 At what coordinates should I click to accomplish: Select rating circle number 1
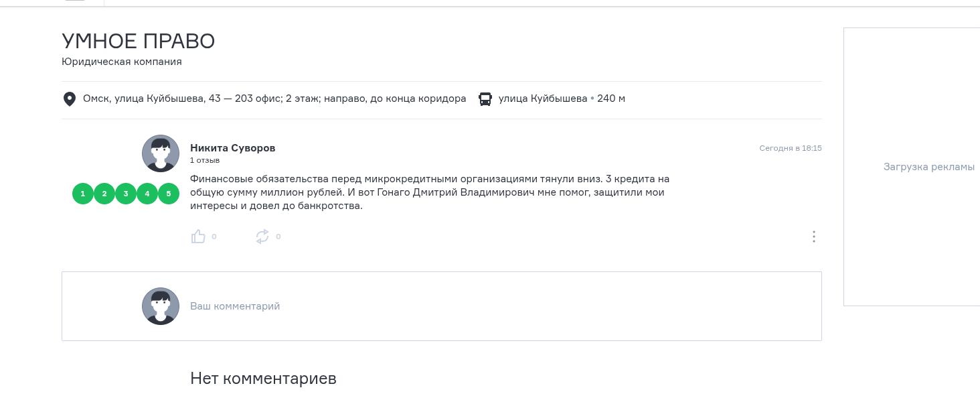83,194
